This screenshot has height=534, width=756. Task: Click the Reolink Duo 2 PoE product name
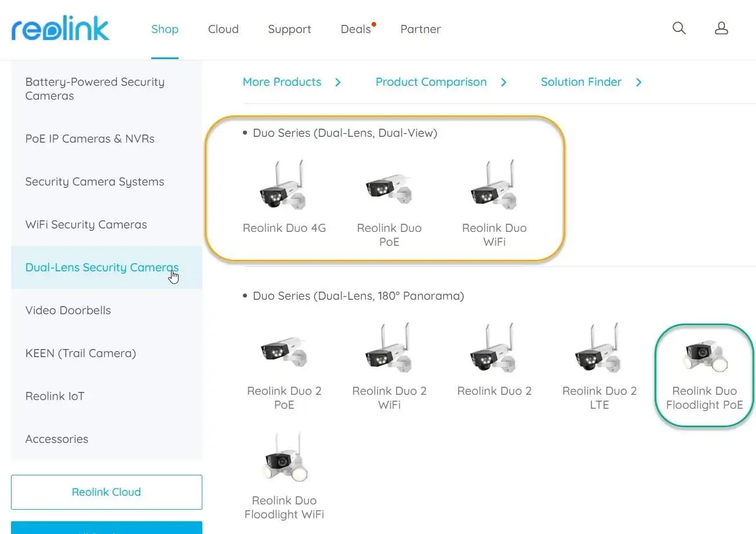pos(284,398)
